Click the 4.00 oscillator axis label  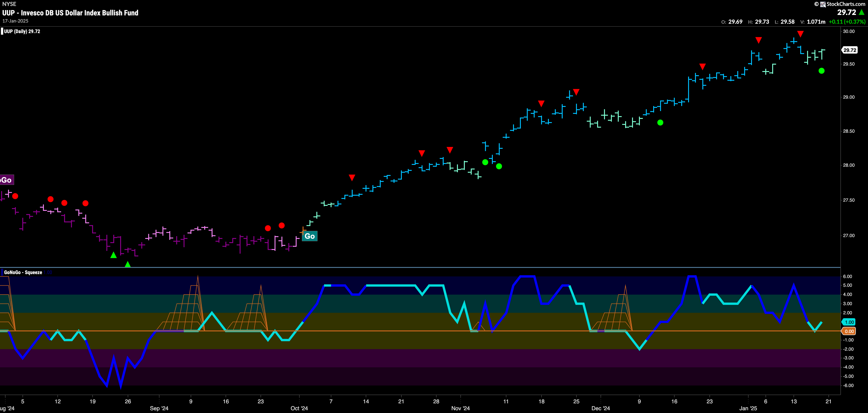tap(848, 295)
